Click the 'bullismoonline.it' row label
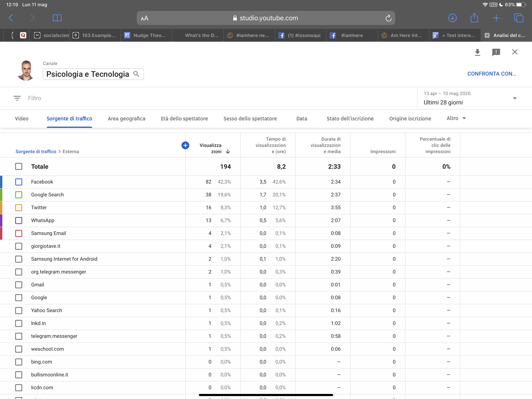Image resolution: width=532 pixels, height=399 pixels. coord(49,375)
